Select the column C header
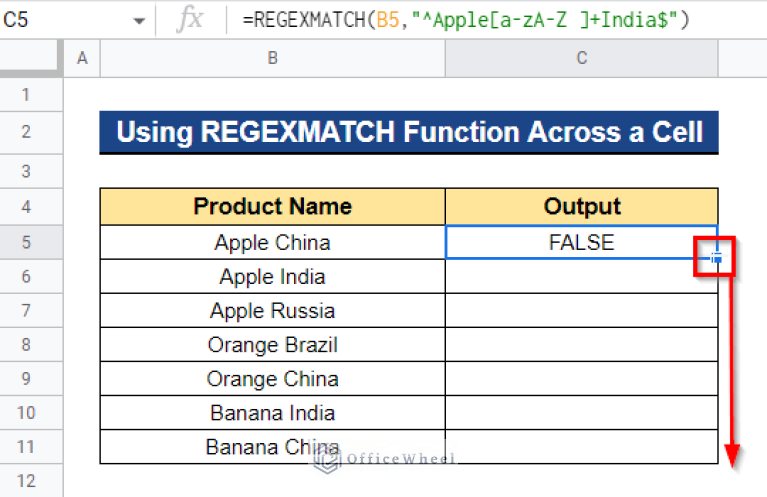767x497 pixels. [x=581, y=60]
